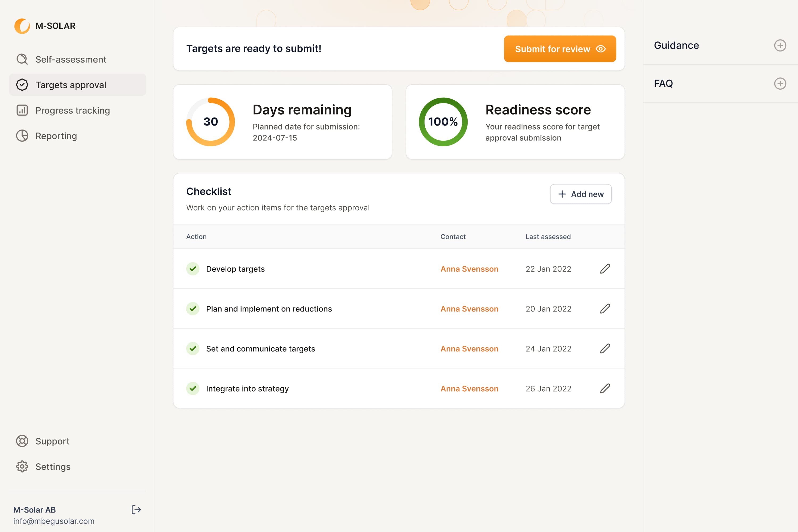Image resolution: width=798 pixels, height=532 pixels.
Task: Click Add new checklist item button
Action: tap(580, 194)
